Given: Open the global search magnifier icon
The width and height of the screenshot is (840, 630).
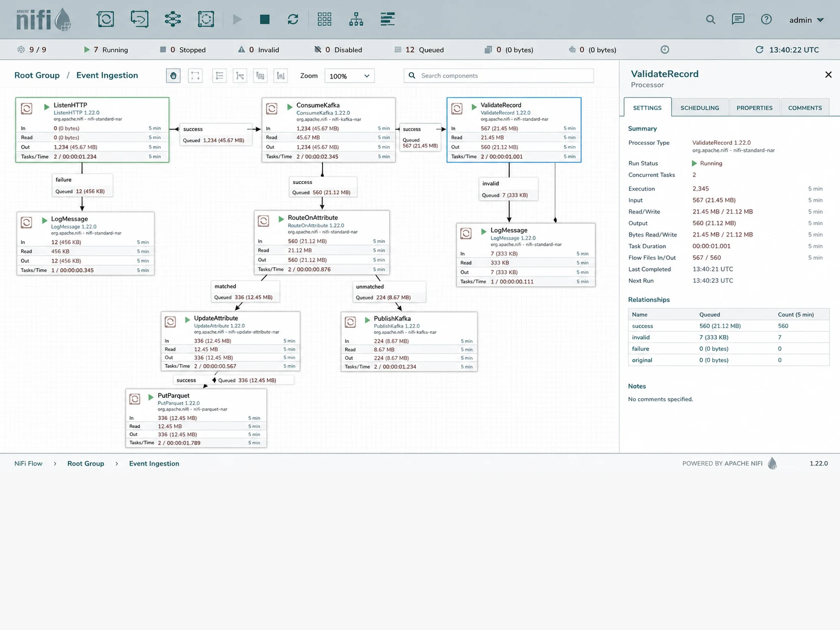Looking at the screenshot, I should click(710, 20).
